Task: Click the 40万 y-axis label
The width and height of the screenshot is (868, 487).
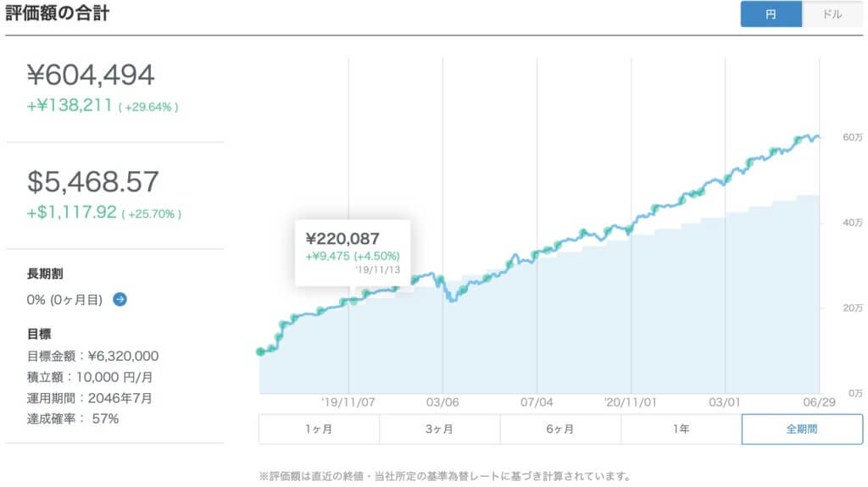Action: (853, 223)
